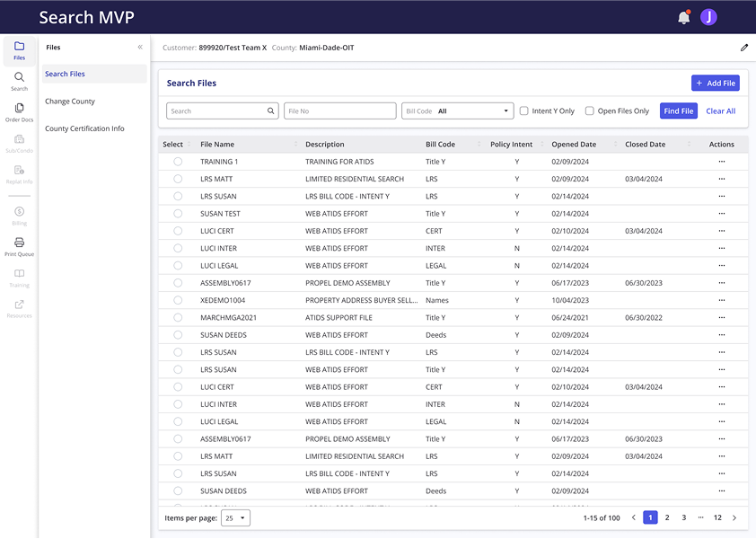
Task: Focus the Search text field
Action: click(x=223, y=111)
